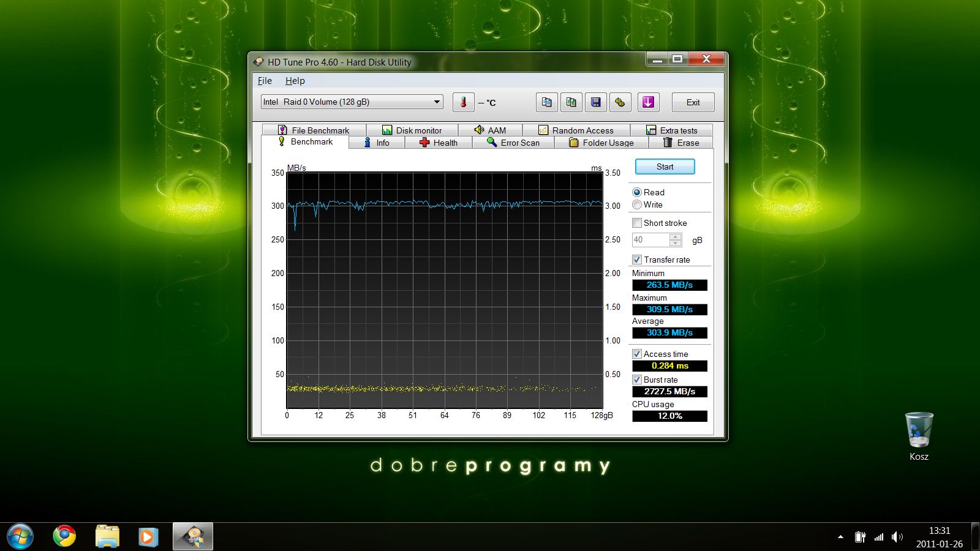Open the network signal tray icon
The width and height of the screenshot is (980, 551).
879,537
